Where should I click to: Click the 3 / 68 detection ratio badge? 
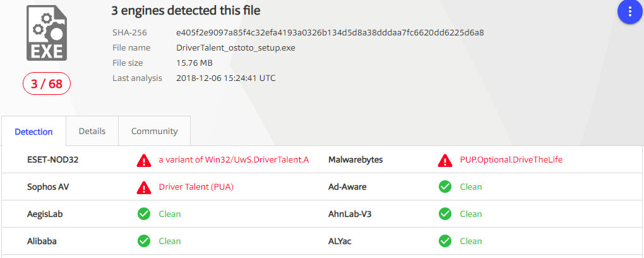click(47, 83)
